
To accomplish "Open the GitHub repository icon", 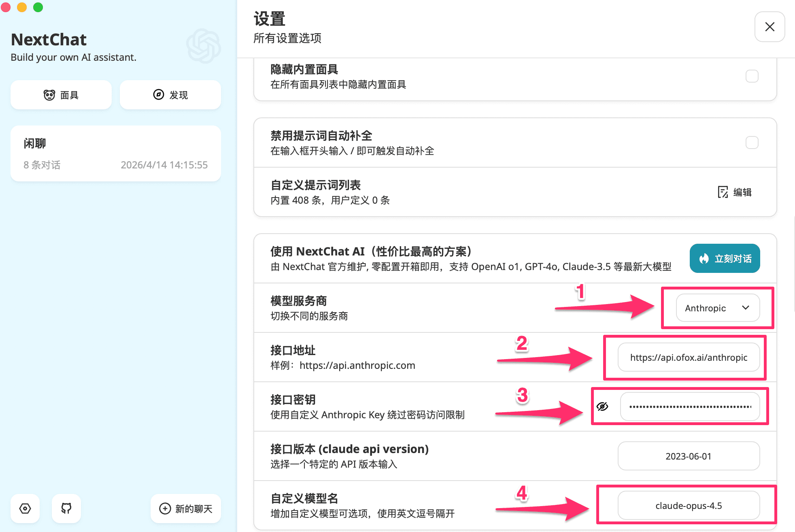I will coord(66,509).
